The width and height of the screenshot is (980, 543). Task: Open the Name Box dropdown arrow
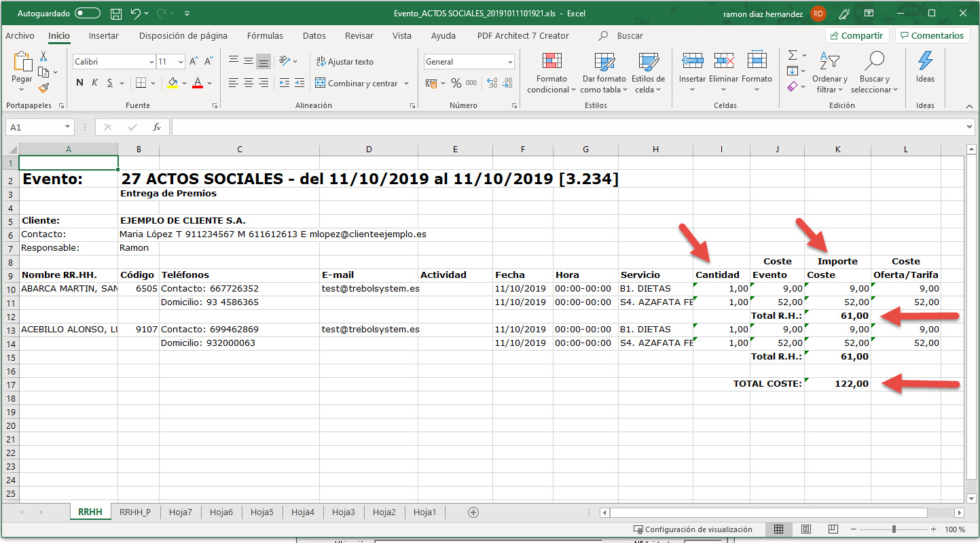click(67, 127)
